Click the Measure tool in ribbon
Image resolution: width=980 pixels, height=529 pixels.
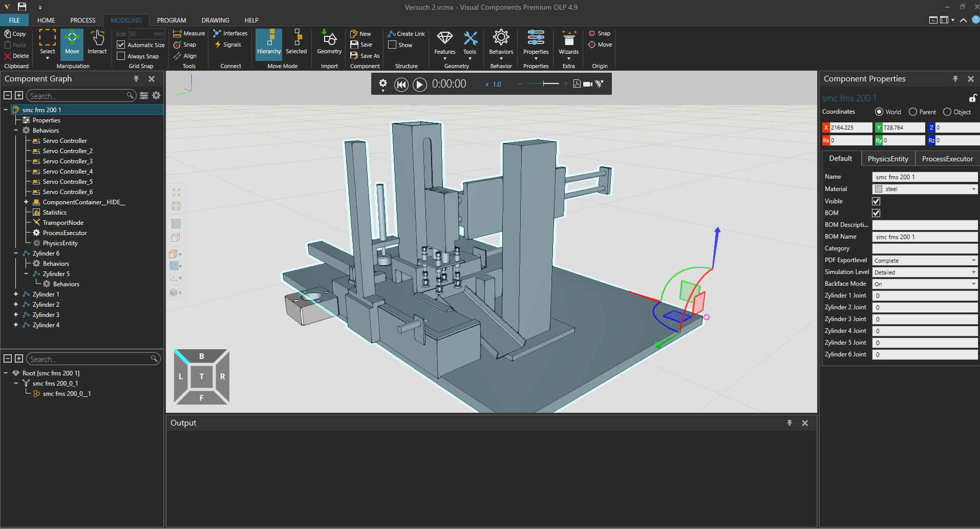point(189,33)
